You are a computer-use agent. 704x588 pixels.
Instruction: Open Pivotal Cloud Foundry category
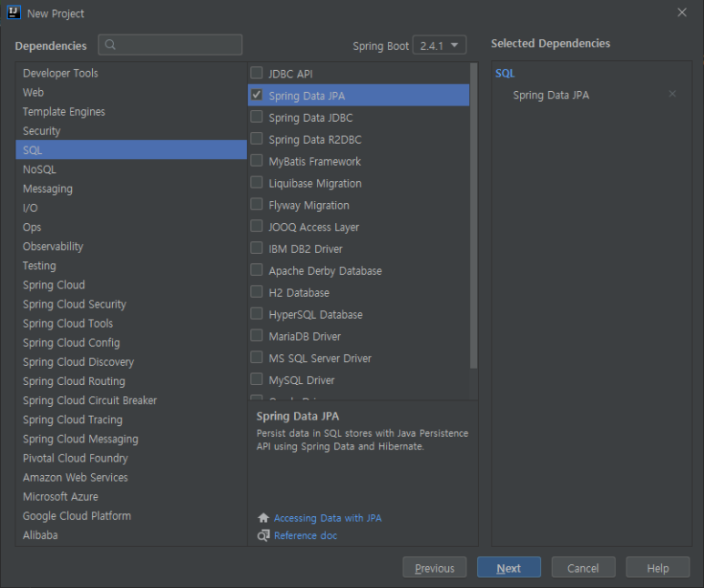pos(131,458)
